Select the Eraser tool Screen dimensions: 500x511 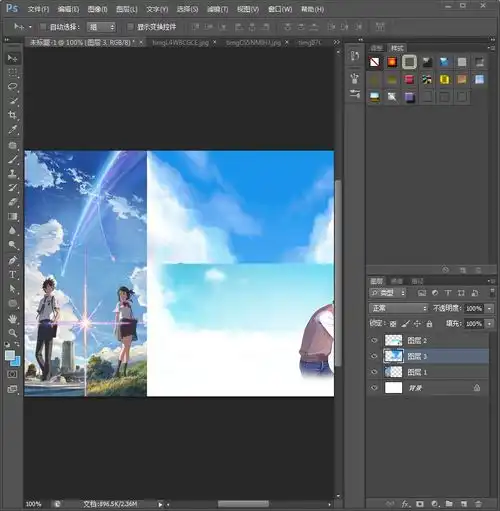pyautogui.click(x=12, y=202)
